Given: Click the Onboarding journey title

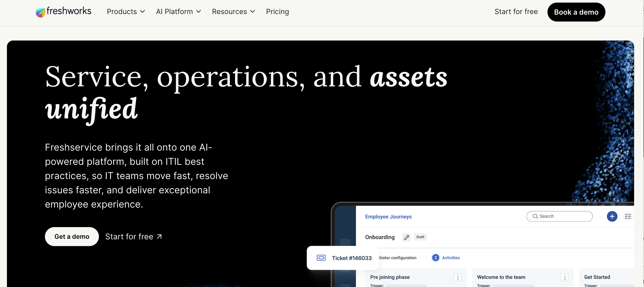Looking at the screenshot, I should point(380,237).
